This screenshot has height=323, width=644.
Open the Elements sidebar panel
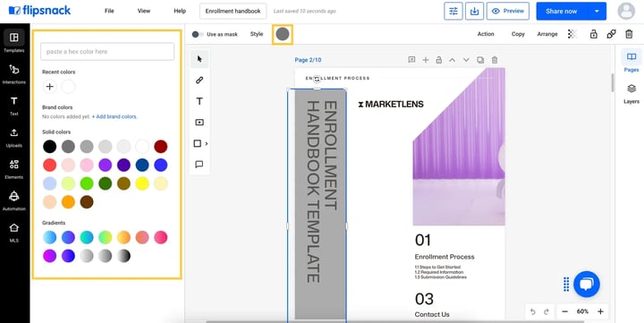pyautogui.click(x=14, y=169)
